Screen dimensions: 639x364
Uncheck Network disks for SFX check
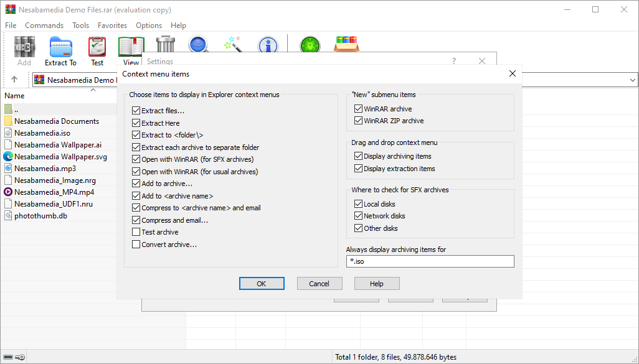[x=358, y=216]
